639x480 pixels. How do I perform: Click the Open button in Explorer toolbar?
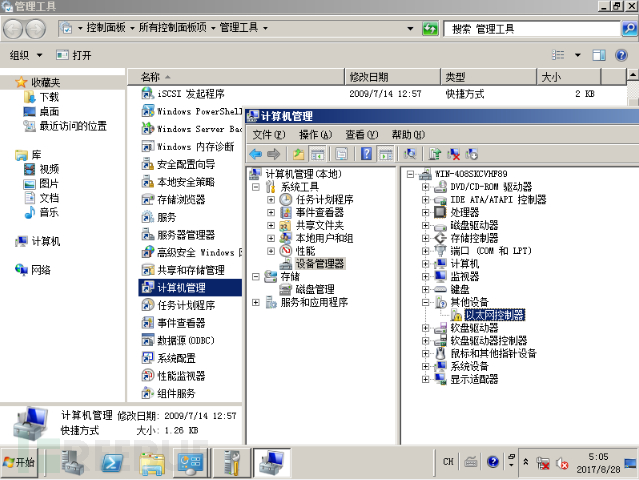(x=74, y=55)
